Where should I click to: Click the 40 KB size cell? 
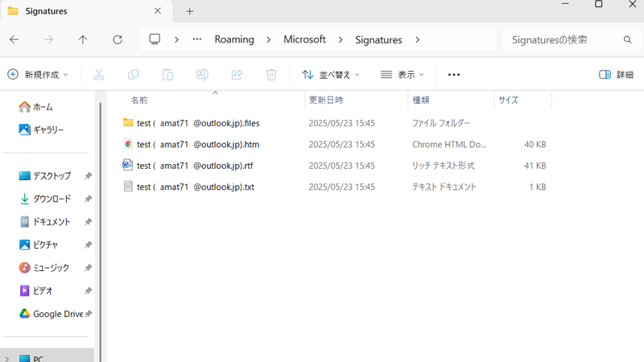click(535, 145)
